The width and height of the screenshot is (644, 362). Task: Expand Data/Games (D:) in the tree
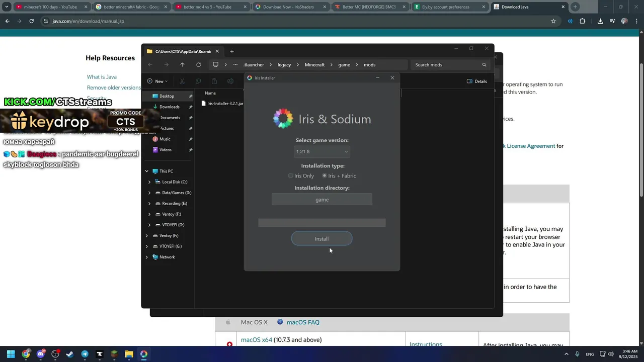[149, 193]
